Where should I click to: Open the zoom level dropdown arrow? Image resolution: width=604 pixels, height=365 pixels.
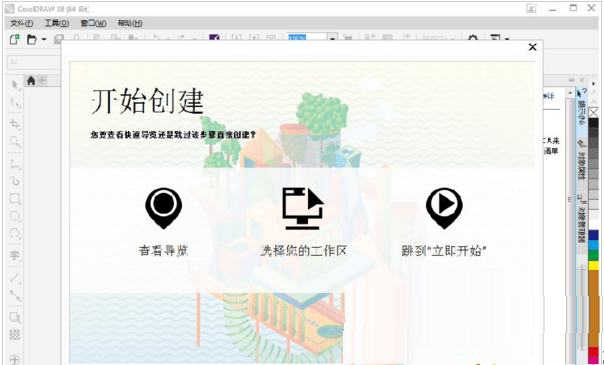pos(332,37)
